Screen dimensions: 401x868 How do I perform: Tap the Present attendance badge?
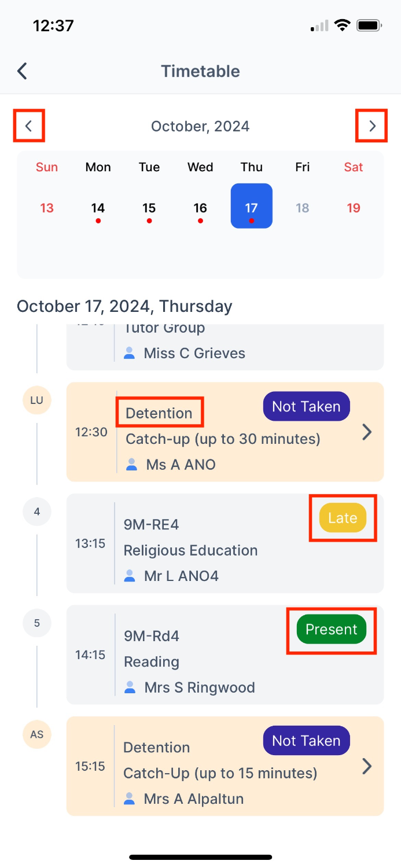pyautogui.click(x=332, y=630)
